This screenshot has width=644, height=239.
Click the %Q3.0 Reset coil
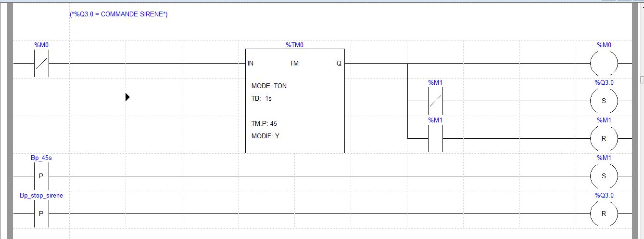tap(604, 213)
